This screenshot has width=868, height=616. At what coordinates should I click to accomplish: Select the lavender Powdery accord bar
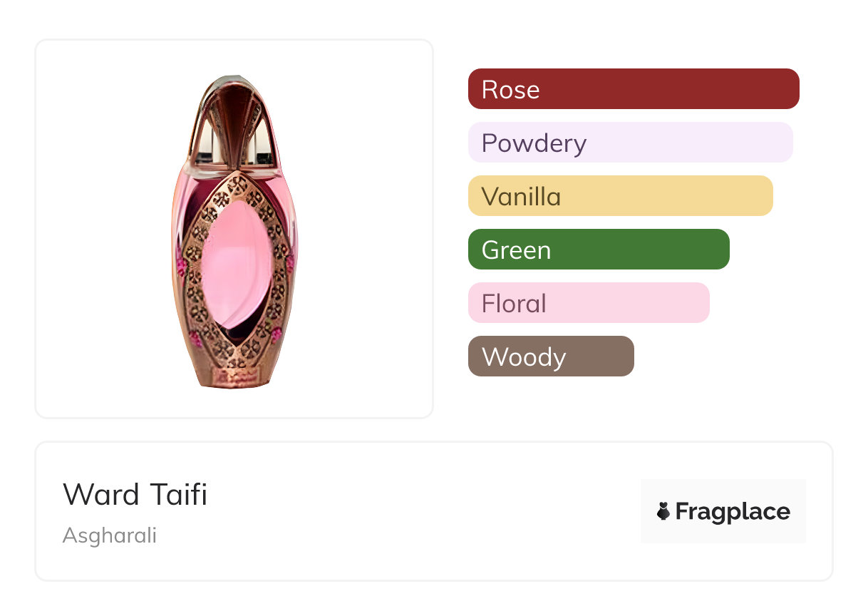click(630, 143)
